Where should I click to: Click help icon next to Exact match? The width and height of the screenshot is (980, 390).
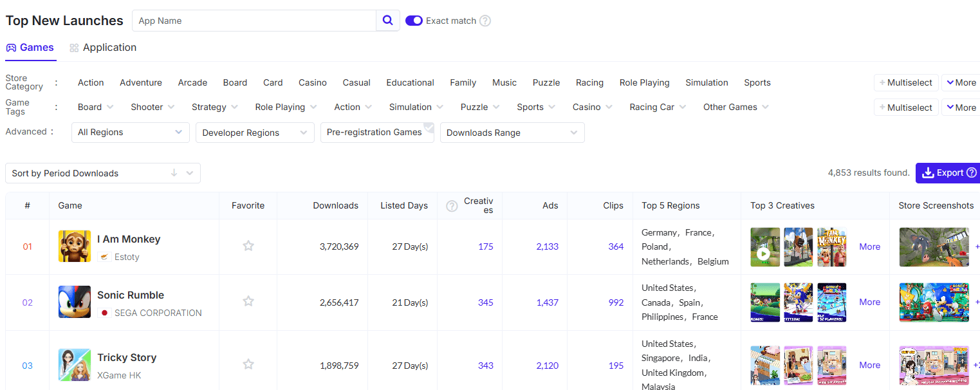pyautogui.click(x=485, y=21)
